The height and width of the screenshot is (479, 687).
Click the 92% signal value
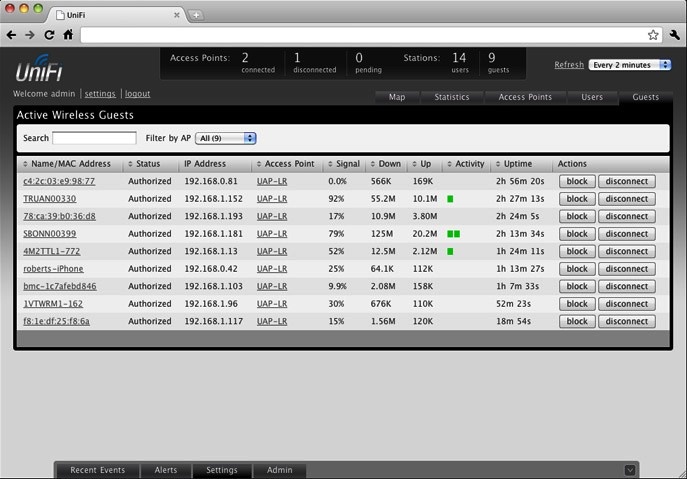[336, 199]
